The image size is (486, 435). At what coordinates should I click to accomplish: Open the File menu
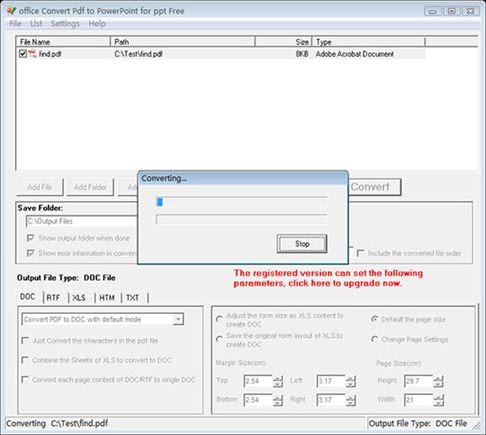point(15,24)
